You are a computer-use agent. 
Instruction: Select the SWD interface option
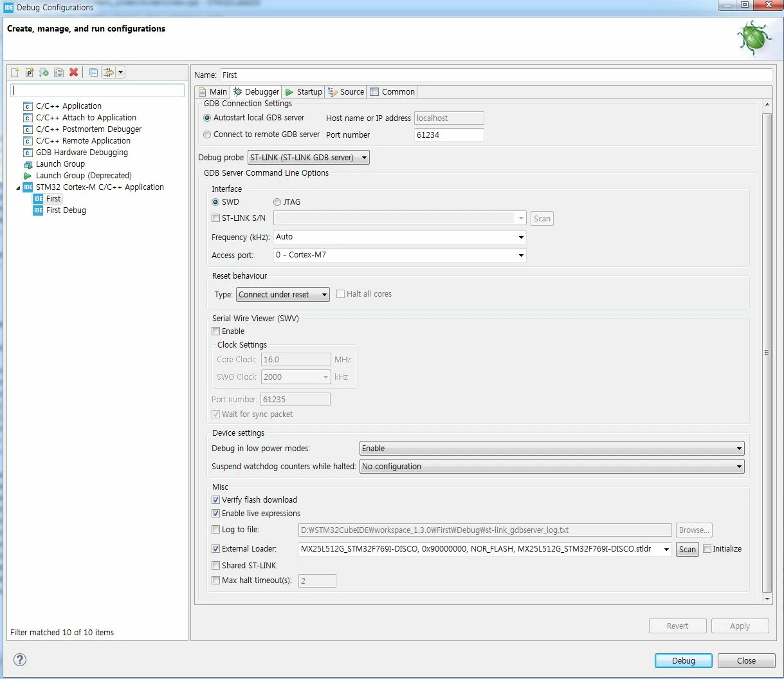click(215, 202)
